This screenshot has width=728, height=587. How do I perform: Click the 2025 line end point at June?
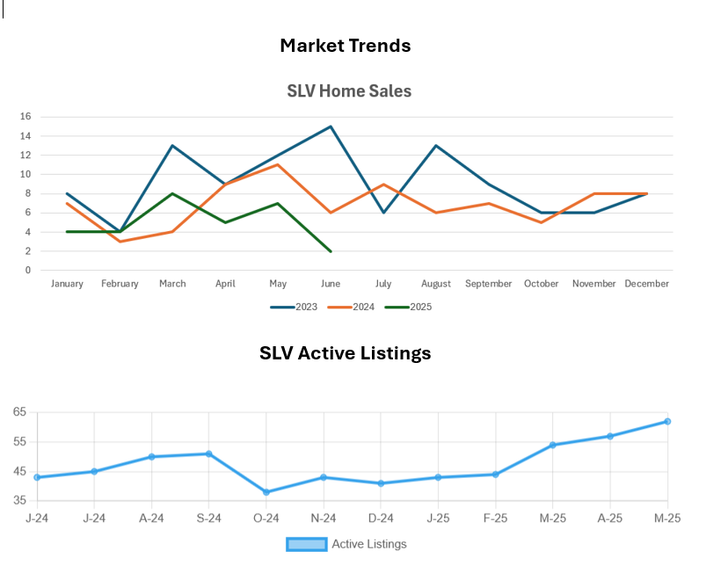tap(331, 251)
